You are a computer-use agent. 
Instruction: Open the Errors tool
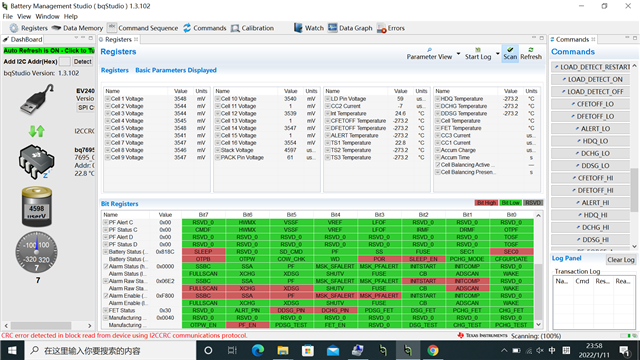pos(391,28)
